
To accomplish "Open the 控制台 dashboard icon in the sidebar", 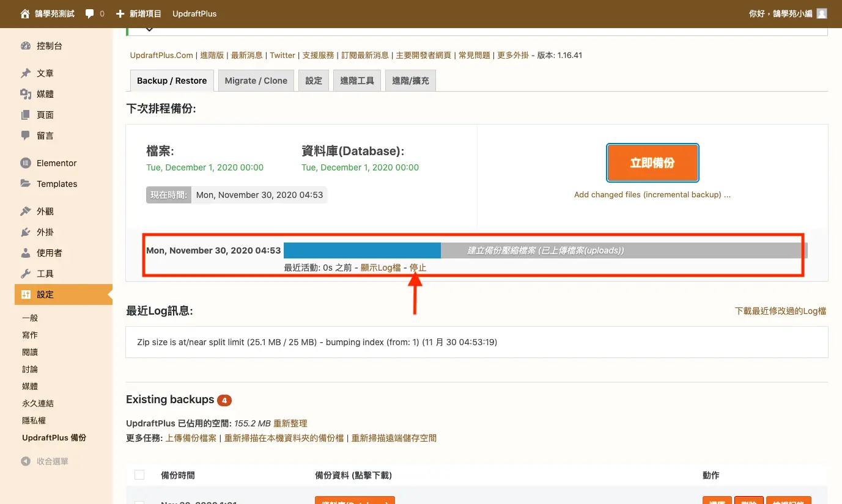I will point(26,46).
